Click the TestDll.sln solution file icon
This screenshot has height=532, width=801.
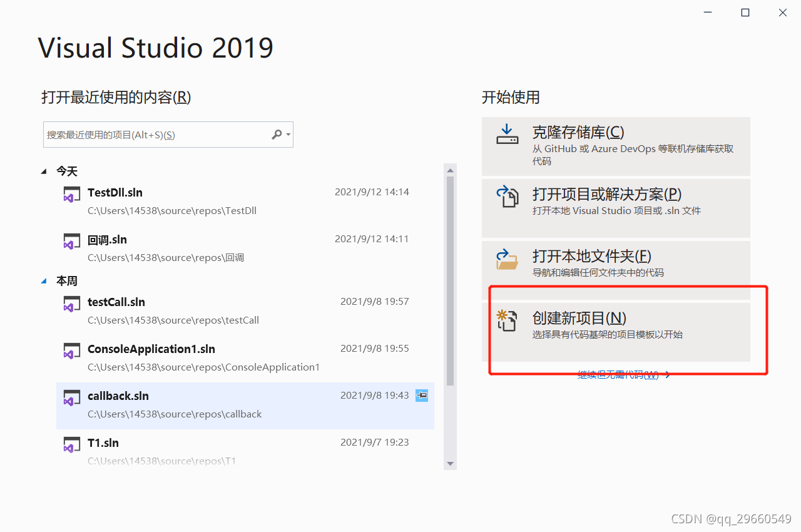pos(72,194)
